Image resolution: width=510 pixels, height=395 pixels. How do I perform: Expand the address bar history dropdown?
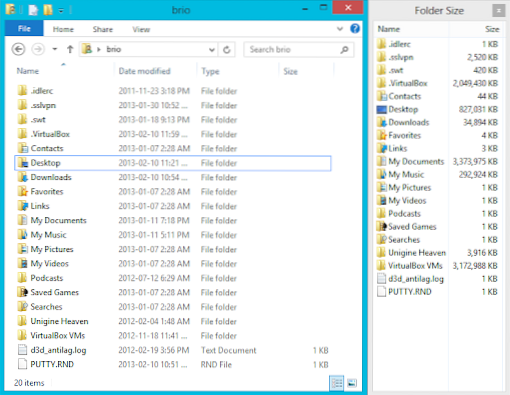point(212,50)
